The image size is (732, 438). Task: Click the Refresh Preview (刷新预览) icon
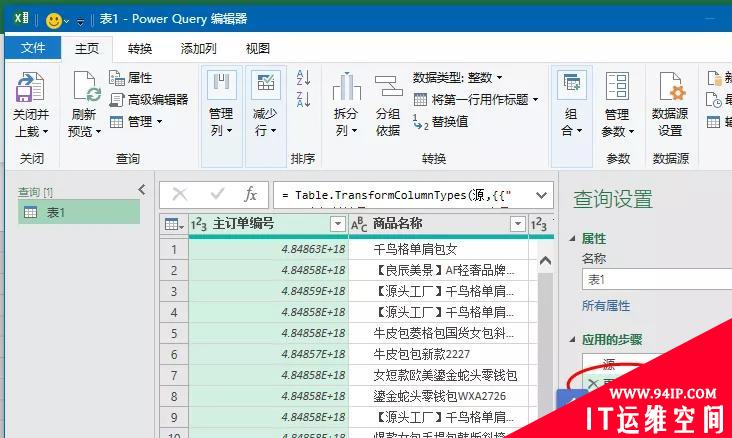pos(85,86)
